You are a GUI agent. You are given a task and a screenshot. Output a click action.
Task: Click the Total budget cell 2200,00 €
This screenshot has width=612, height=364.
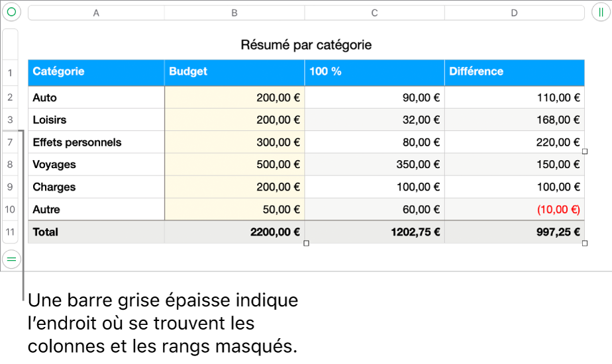[x=234, y=232]
